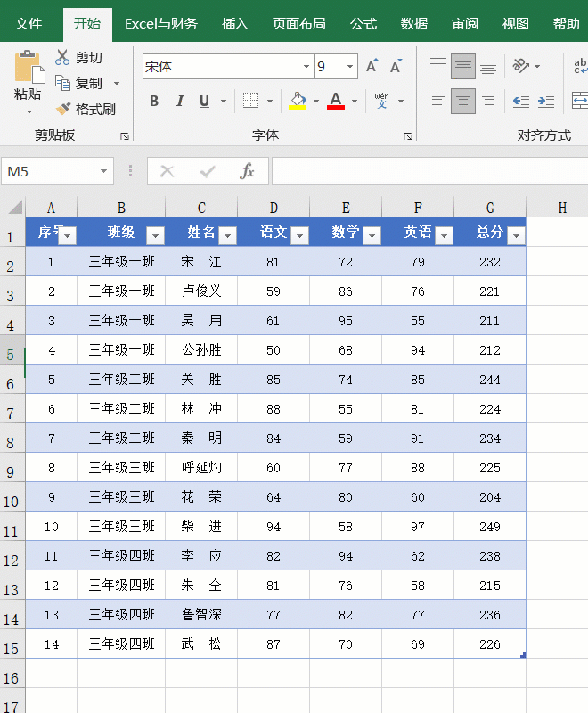This screenshot has height=713, width=588.
Task: Toggle italic formatting
Action: pos(179,101)
